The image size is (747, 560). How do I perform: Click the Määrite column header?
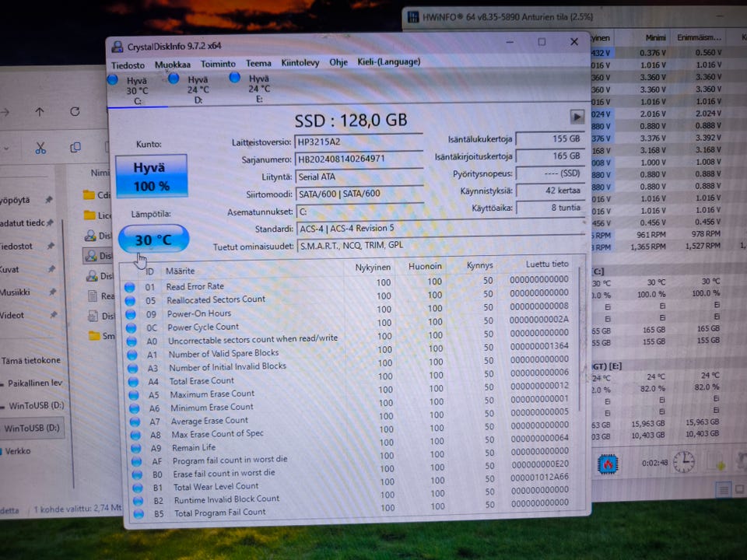180,271
